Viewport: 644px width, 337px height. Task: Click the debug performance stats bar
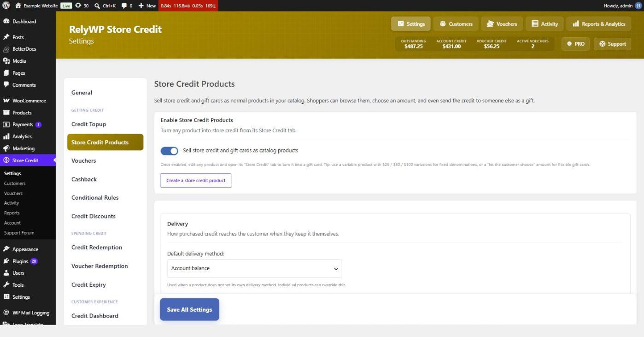pyautogui.click(x=188, y=6)
